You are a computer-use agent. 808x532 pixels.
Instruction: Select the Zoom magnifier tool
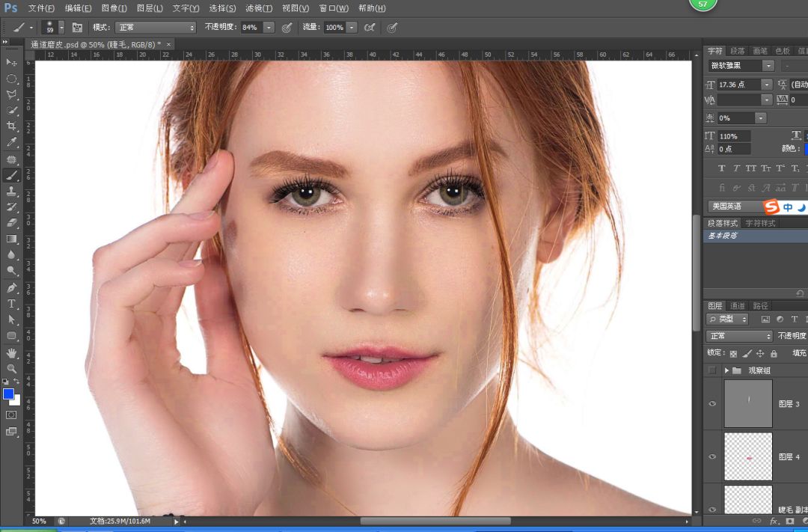11,368
